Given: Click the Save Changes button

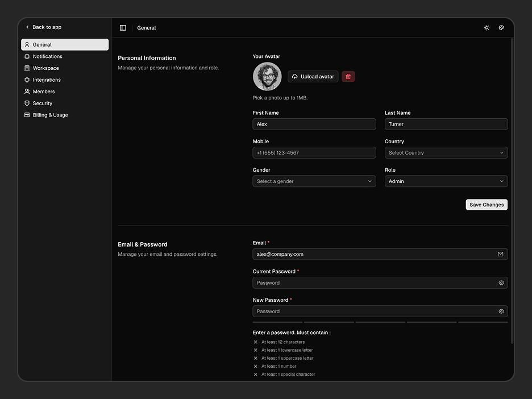Looking at the screenshot, I should [x=487, y=205].
